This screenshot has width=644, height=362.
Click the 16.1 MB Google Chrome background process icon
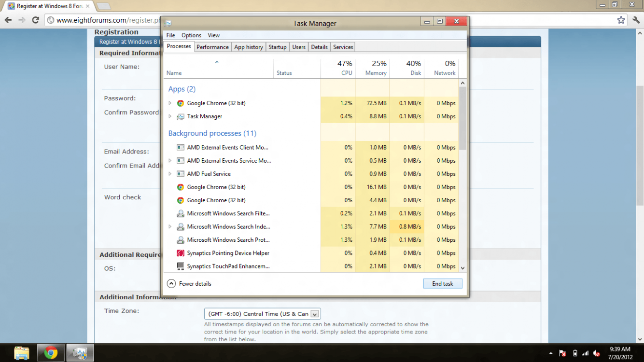pos(180,187)
